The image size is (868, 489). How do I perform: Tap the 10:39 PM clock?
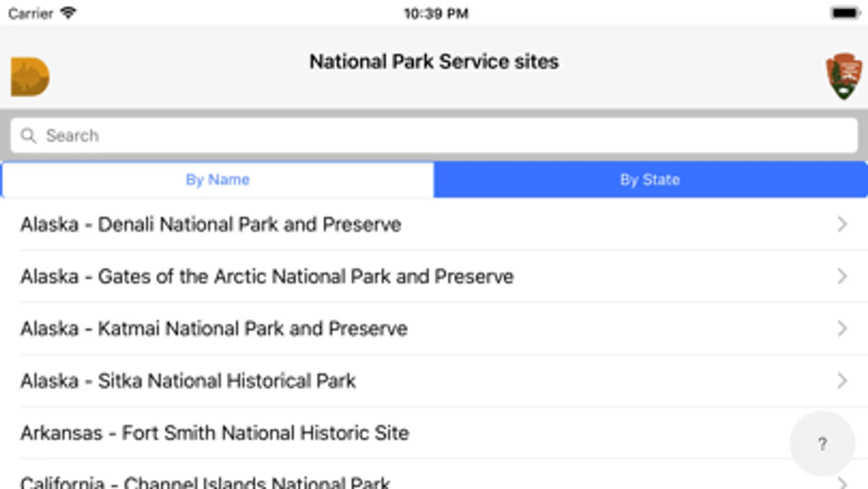coord(436,14)
